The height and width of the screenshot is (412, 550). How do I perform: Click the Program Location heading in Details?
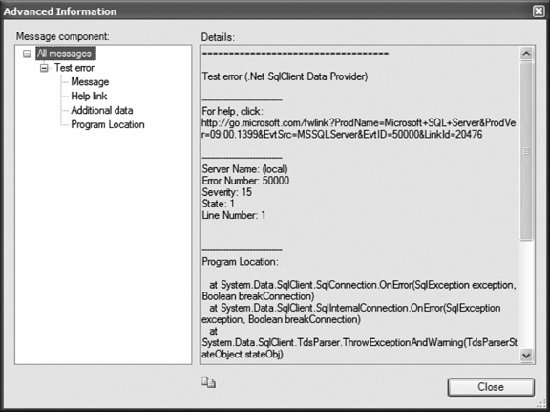click(240, 262)
